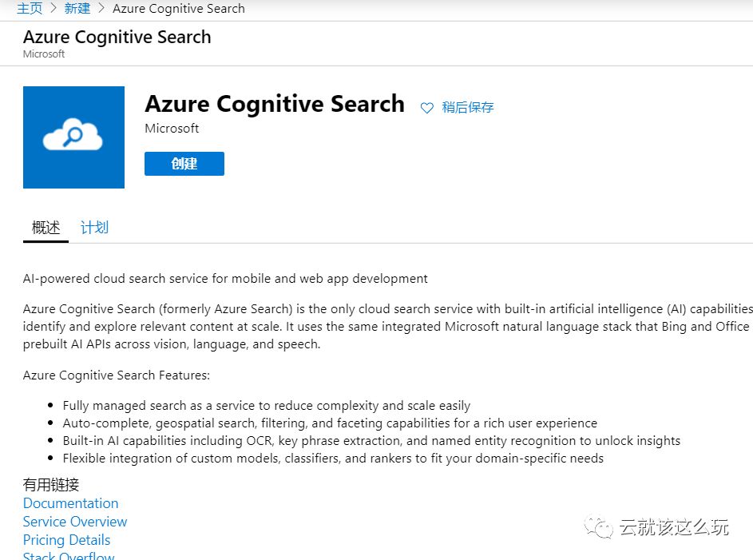The height and width of the screenshot is (560, 753).
Task: Click the large Azure Cognitive Search product title
Action: coord(275,104)
